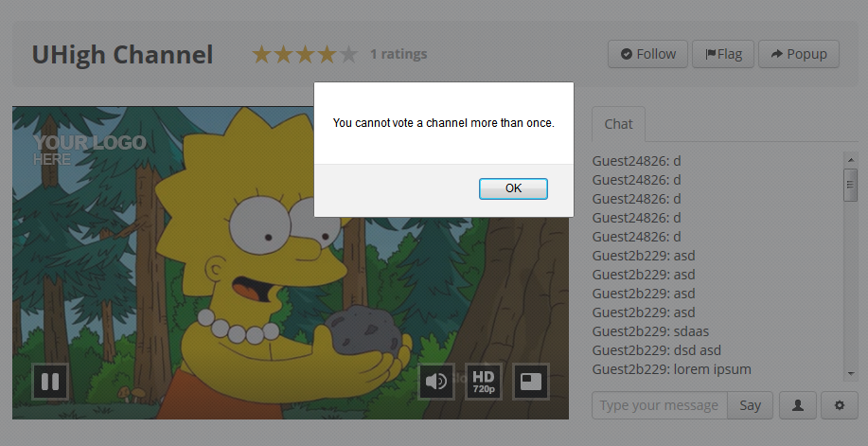Open chat settings with the gear icon

[x=839, y=405]
